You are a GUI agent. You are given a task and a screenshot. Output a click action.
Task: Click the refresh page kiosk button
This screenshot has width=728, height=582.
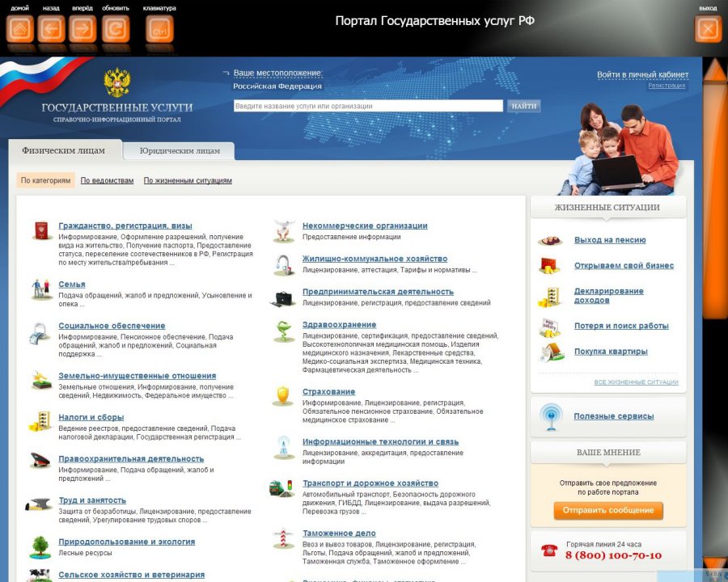click(x=116, y=30)
